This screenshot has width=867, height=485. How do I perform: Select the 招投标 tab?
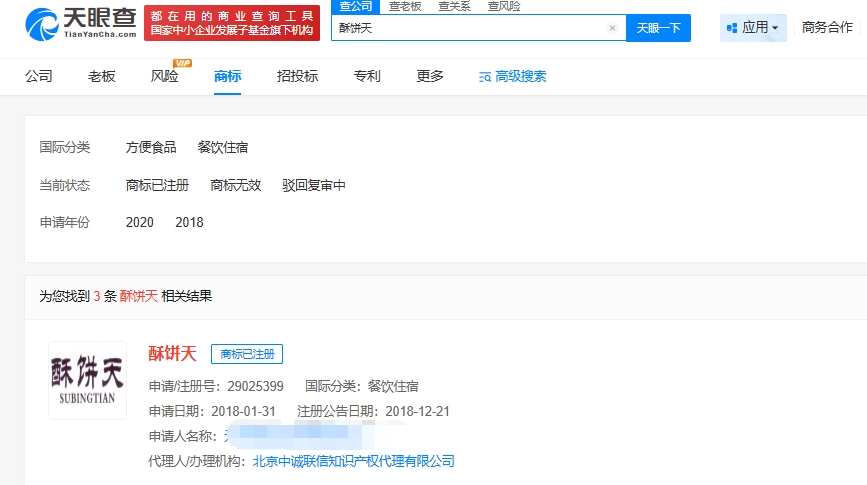(297, 76)
